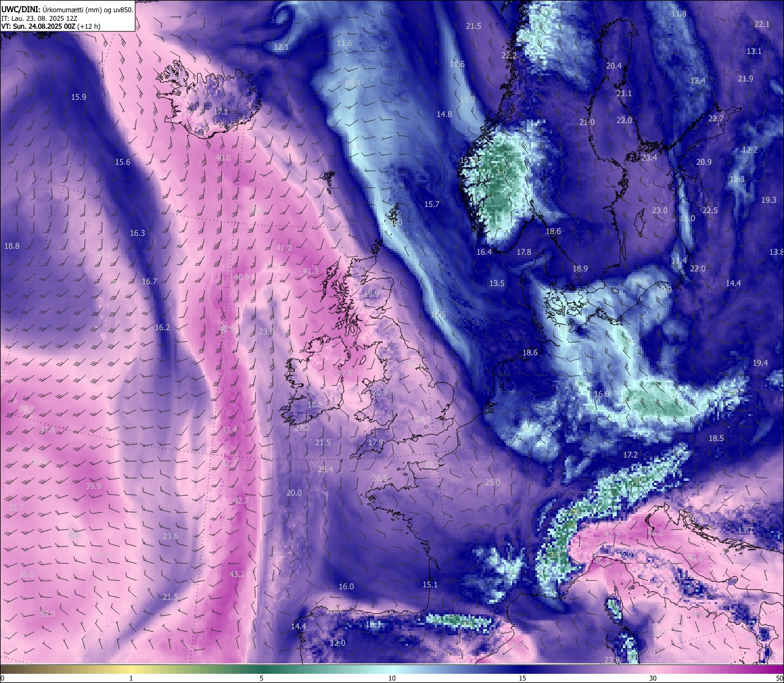Click the 36.0 value near the left edge
Screen dimensions: 784x683
pyautogui.click(x=27, y=574)
